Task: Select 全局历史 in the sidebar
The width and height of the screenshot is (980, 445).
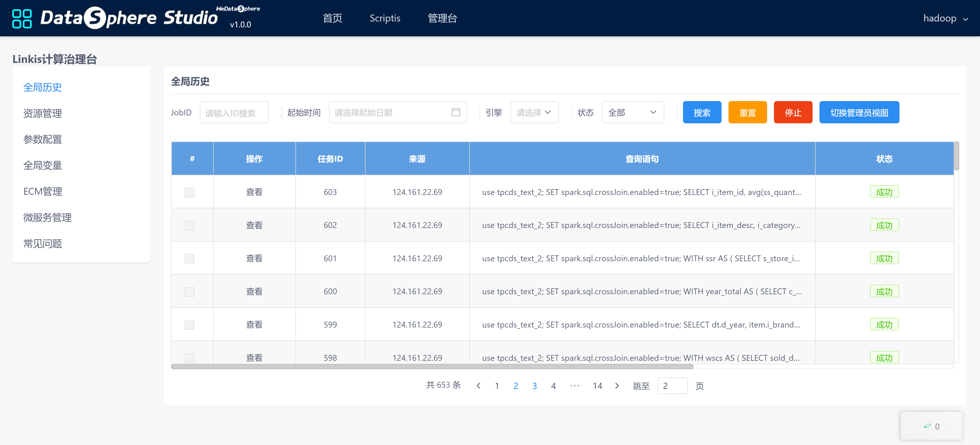Action: point(43,87)
